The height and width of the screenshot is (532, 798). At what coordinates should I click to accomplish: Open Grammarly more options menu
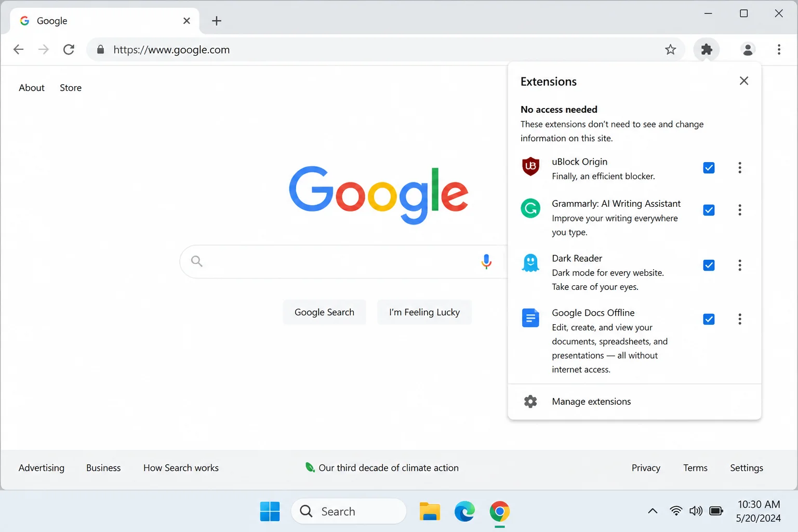[x=739, y=210]
